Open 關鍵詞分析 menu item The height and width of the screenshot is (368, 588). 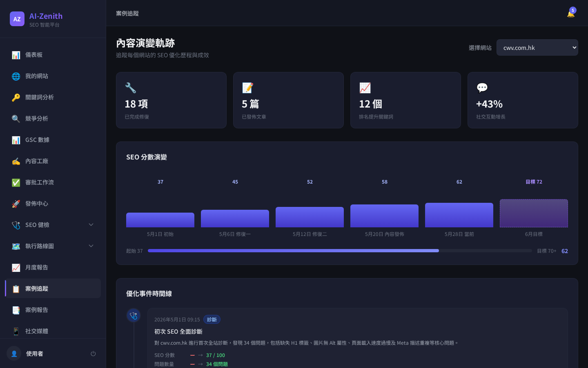(53, 97)
